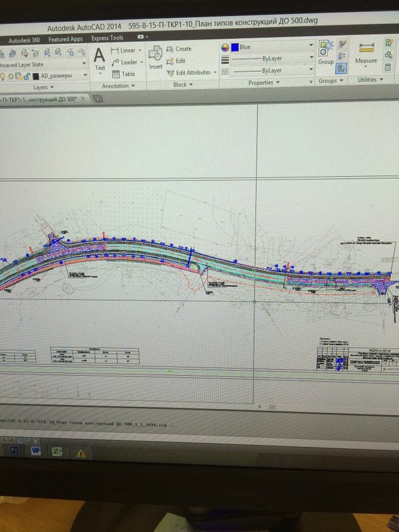Click Edit Attributes in Block panel
This screenshot has width=399, height=532.
pyautogui.click(x=192, y=72)
